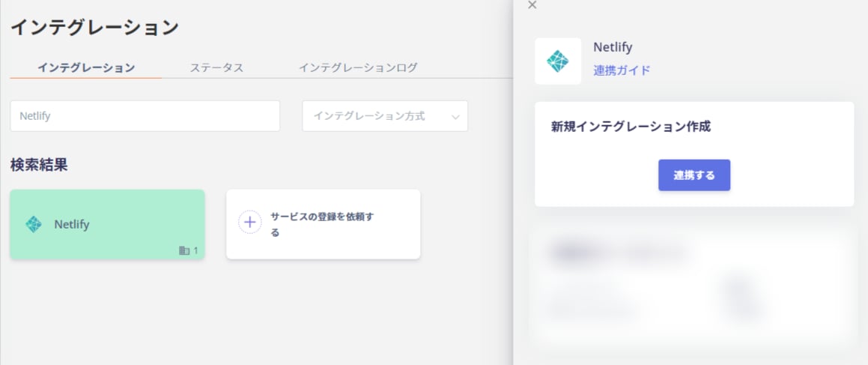Click the 連携する button

click(694, 175)
